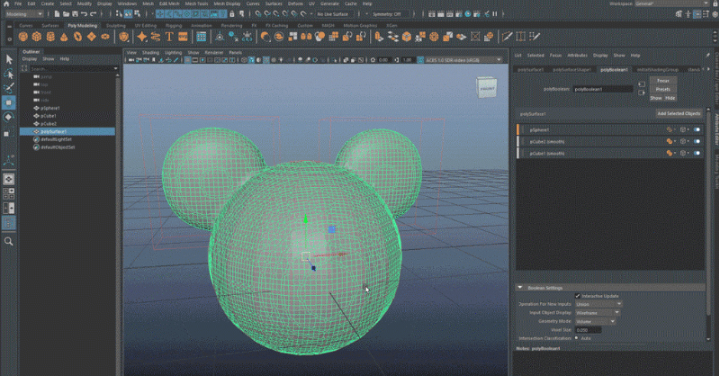Toggle the pSphere1 input visibility switch

pos(697,130)
